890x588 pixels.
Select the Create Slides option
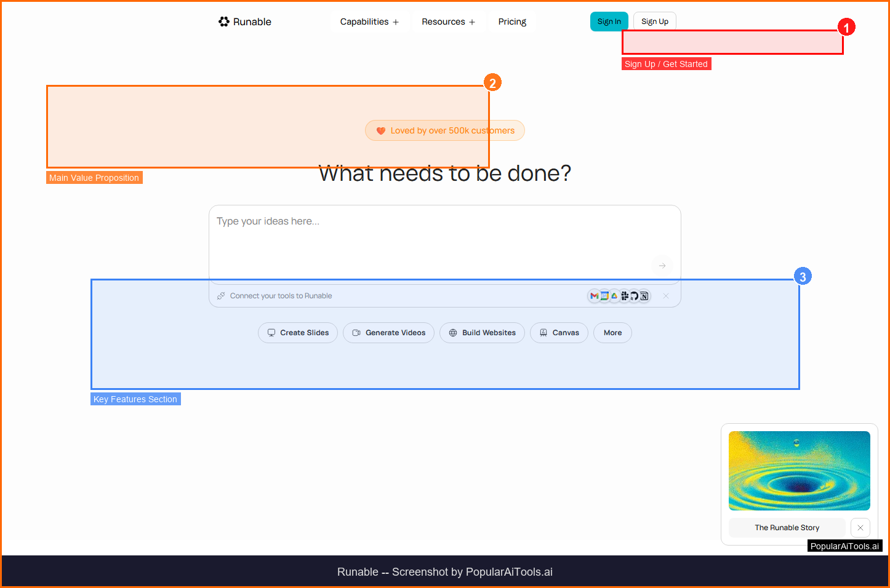[298, 333]
